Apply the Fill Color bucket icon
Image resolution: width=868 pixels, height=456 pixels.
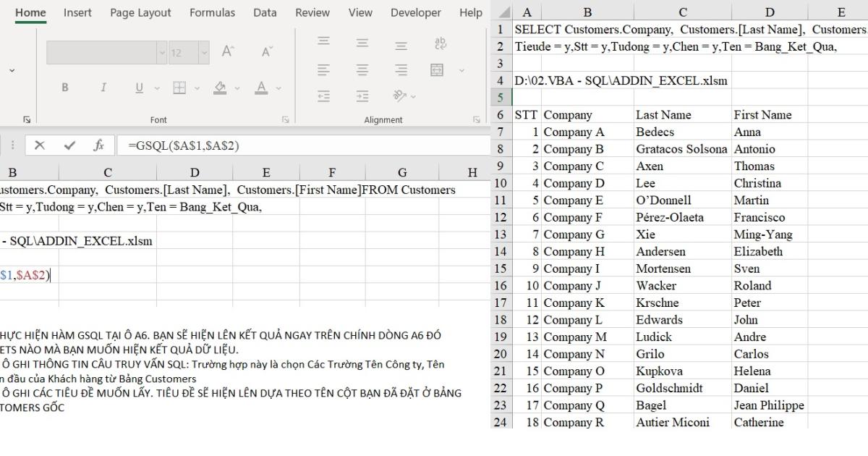tap(221, 88)
